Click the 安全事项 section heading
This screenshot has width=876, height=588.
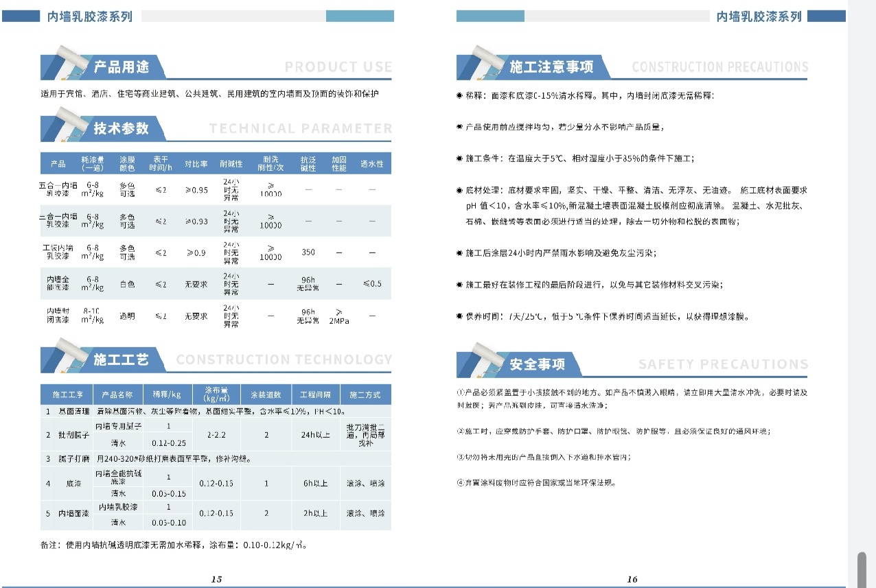tap(538, 364)
